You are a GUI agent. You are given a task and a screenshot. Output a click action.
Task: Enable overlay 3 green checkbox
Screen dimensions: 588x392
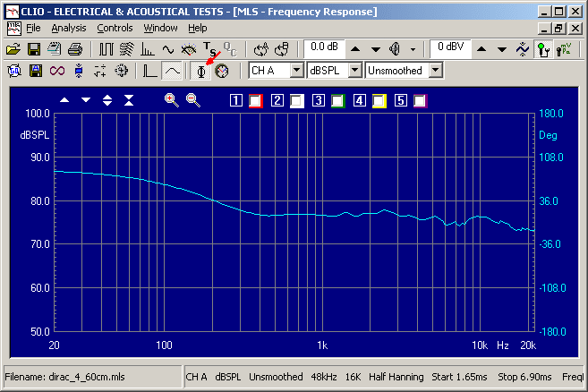[337, 100]
